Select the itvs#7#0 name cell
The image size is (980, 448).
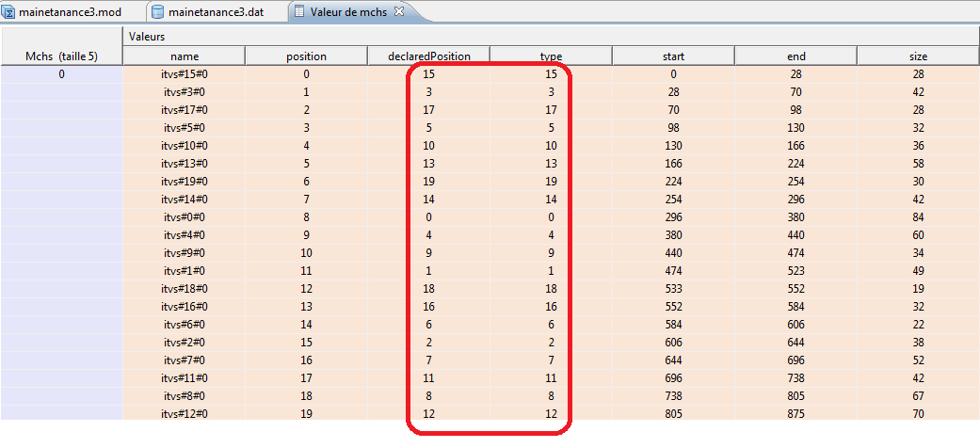[184, 360]
